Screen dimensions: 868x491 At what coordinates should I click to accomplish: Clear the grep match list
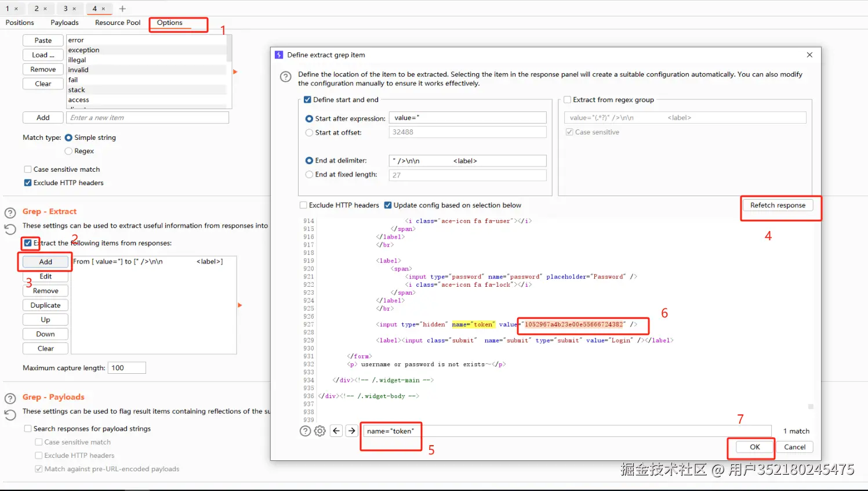pos(43,84)
